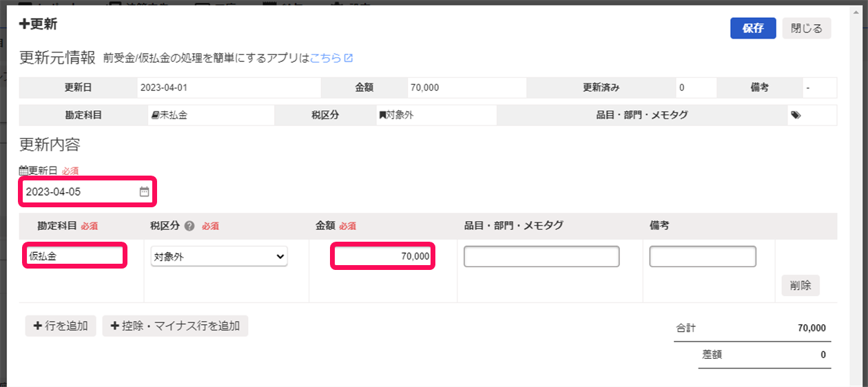Click the help question icon beside 税区分

coord(189,226)
